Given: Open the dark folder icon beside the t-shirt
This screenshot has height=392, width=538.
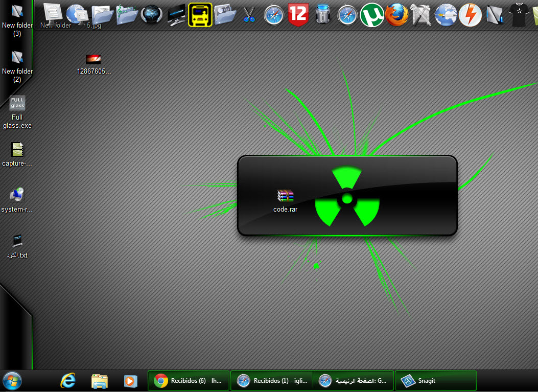Looking at the screenshot, I should pos(495,15).
